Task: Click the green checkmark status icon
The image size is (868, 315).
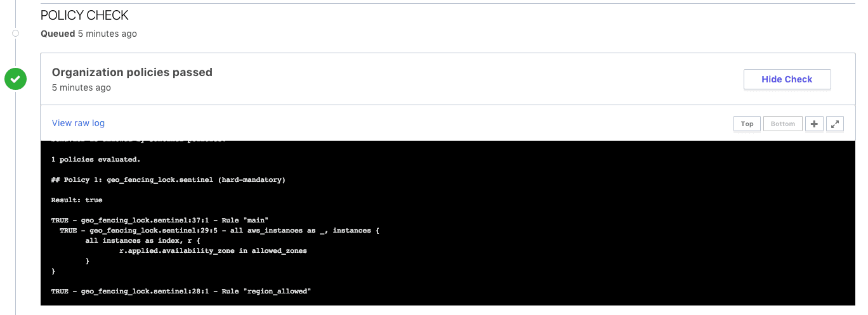Action: [15, 79]
